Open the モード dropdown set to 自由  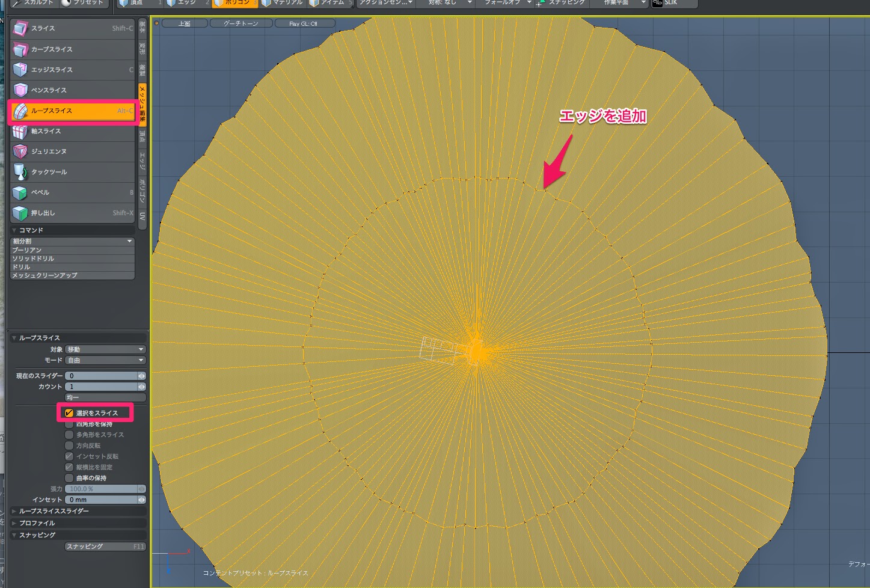click(x=105, y=360)
